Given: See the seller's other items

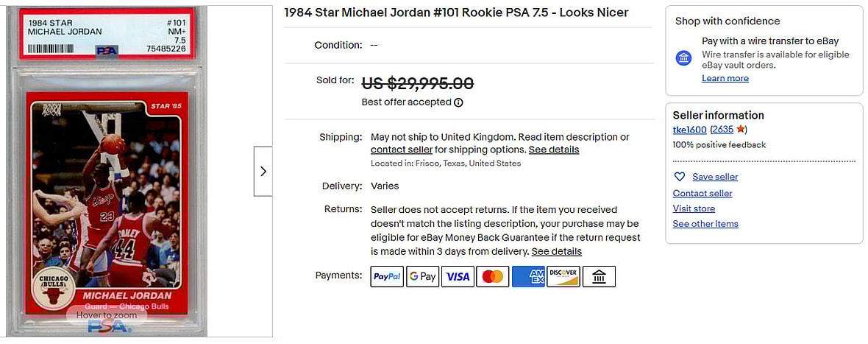Looking at the screenshot, I should (705, 224).
